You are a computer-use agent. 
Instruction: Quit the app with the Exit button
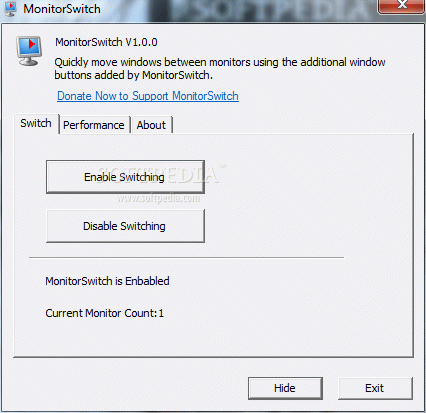click(x=375, y=388)
